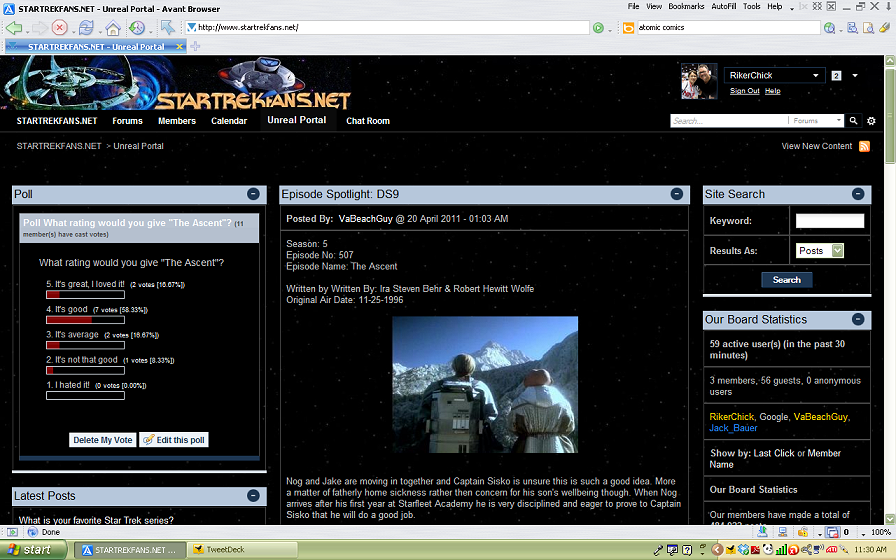Click the browser Back arrow
The image size is (896, 560).
pyautogui.click(x=13, y=28)
